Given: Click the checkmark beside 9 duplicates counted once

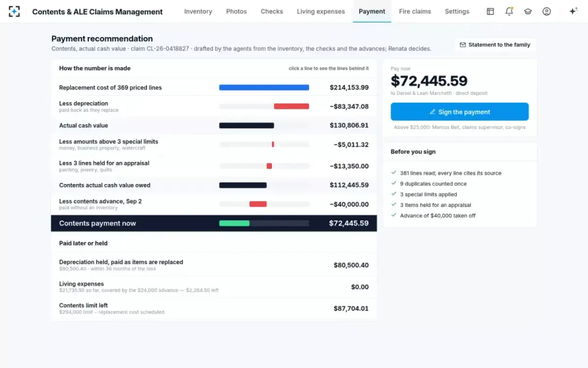Looking at the screenshot, I should pos(393,184).
